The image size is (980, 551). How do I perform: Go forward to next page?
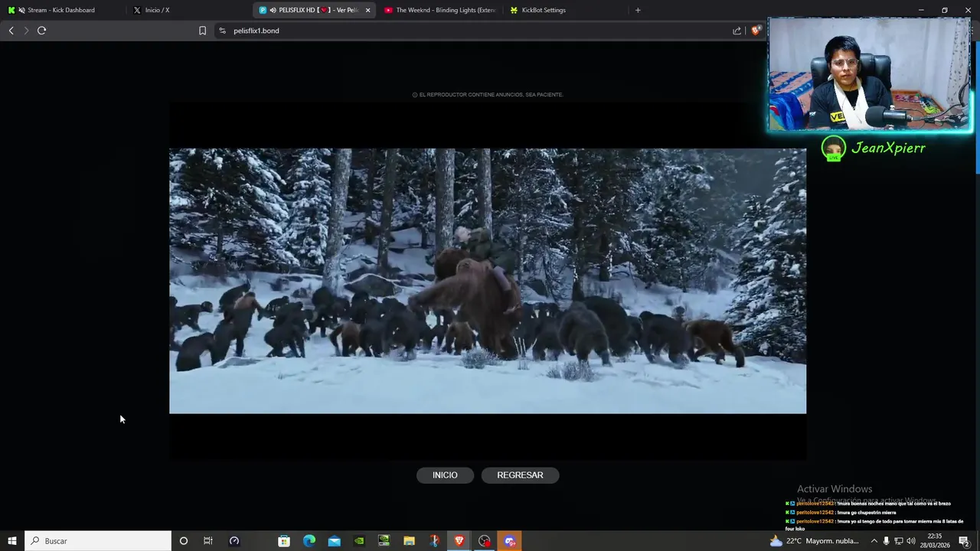[x=26, y=31]
